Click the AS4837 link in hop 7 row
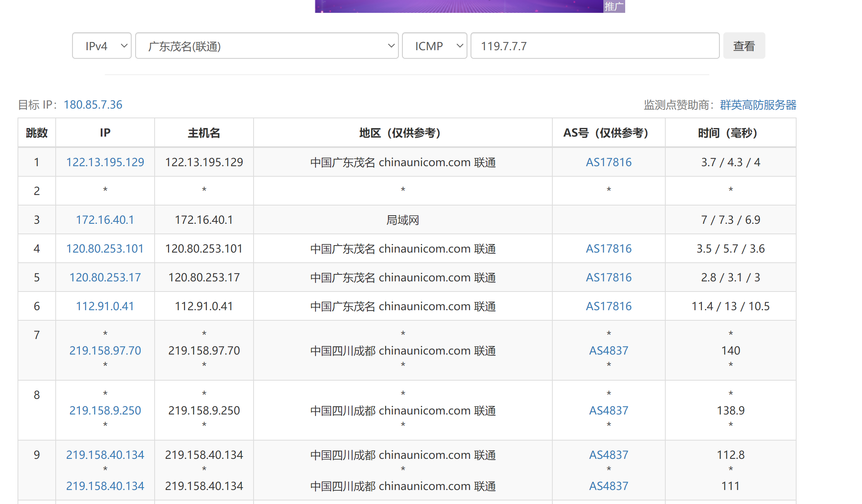862x504 pixels. [x=609, y=350]
